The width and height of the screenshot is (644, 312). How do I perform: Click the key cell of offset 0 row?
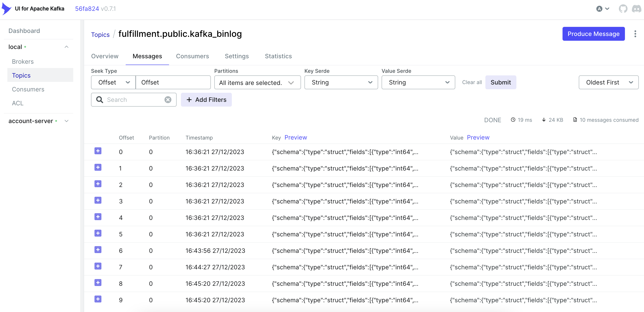tap(345, 152)
